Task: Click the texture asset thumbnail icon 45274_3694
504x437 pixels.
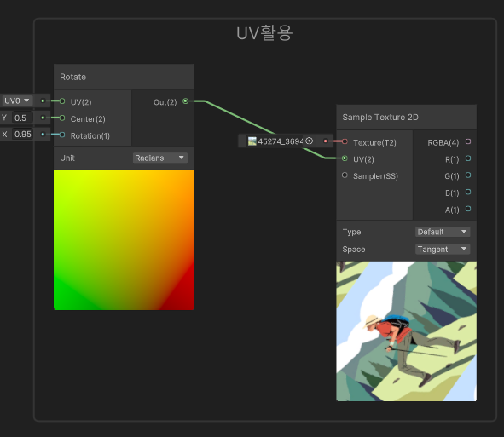Action: click(x=252, y=141)
